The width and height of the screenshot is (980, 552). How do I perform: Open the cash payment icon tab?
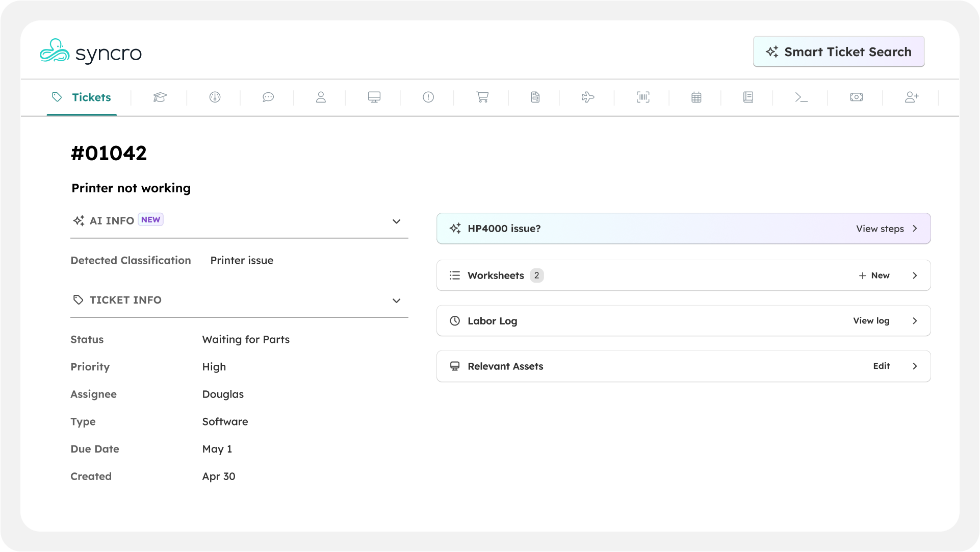click(857, 97)
